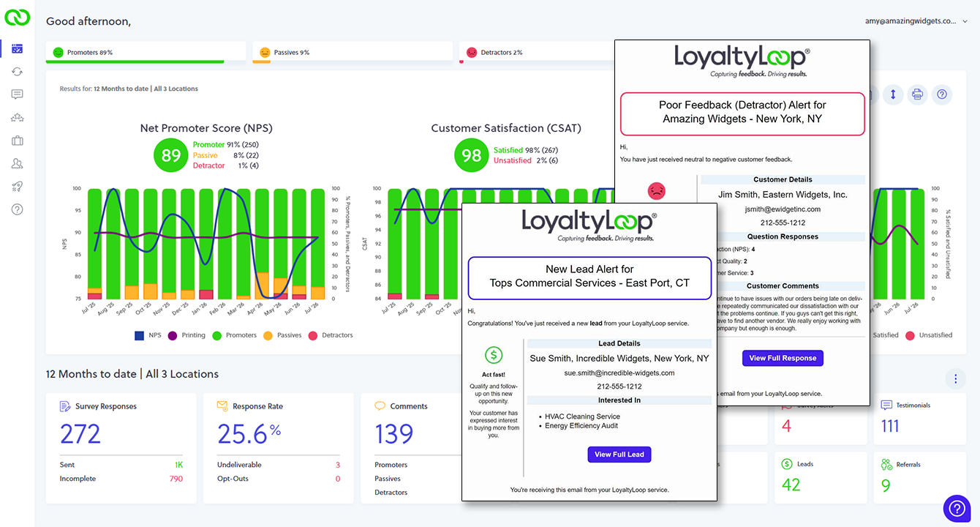The height and width of the screenshot is (527, 980).
Task: Open the circular-arrows sync icon in sidebar
Action: [x=17, y=72]
